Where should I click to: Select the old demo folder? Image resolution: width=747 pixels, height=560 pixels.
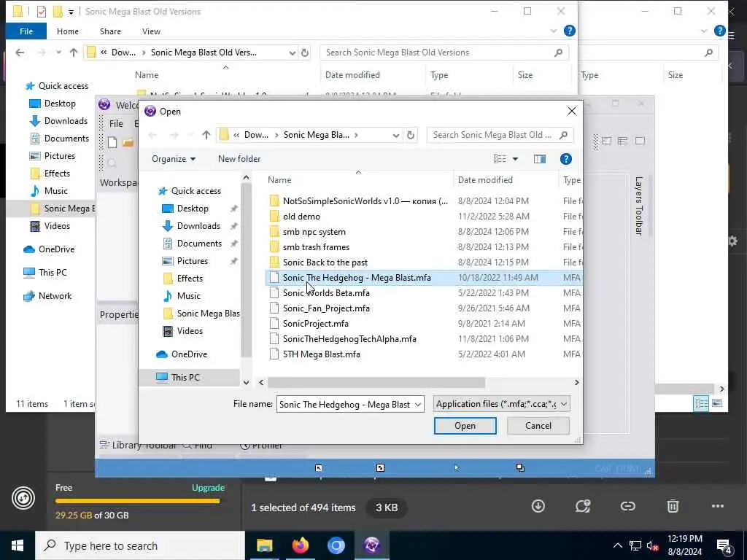pos(301,216)
